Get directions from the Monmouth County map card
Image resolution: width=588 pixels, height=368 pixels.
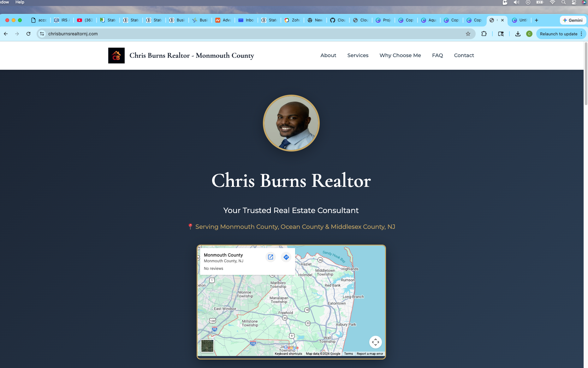point(286,257)
